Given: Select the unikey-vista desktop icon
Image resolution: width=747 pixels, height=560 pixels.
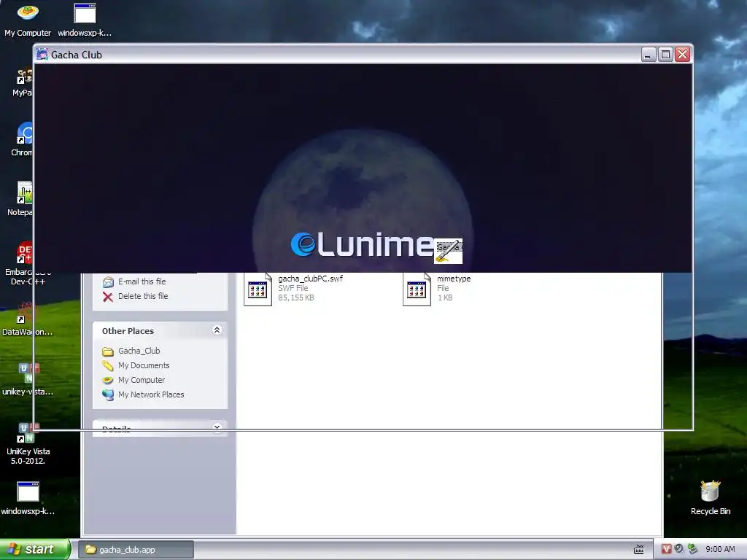Looking at the screenshot, I should [28, 379].
